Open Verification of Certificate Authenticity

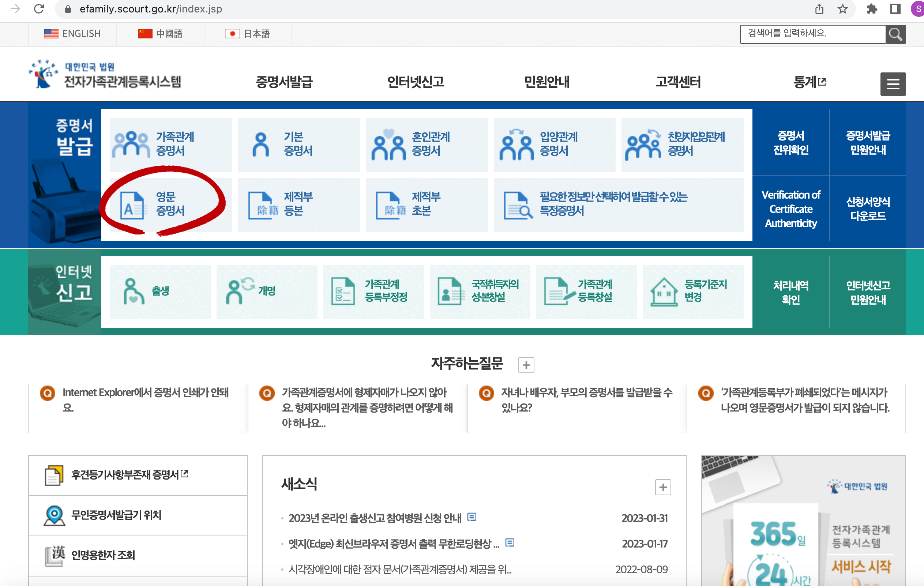(791, 209)
